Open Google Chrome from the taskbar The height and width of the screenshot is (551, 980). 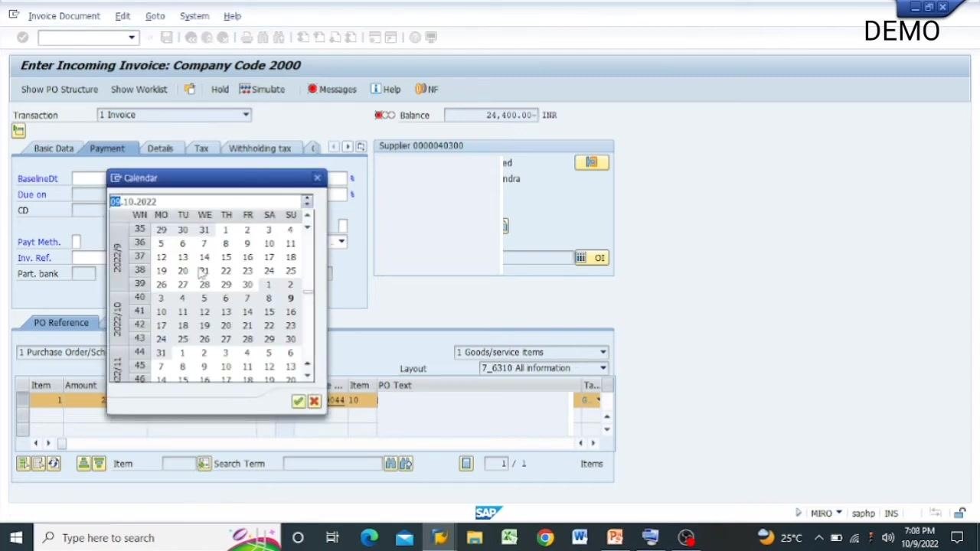544,537
